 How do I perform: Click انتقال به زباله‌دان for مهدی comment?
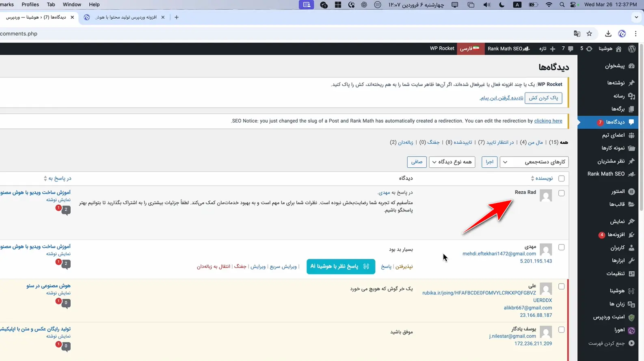(214, 267)
